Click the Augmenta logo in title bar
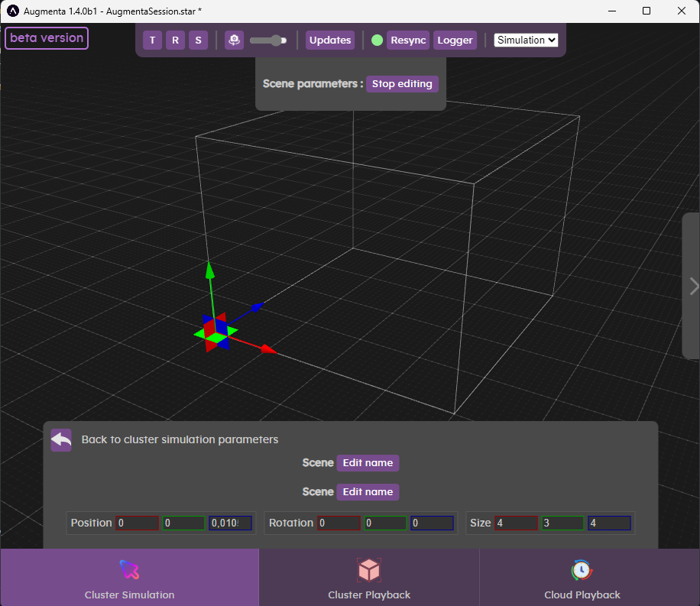700x606 pixels. click(x=12, y=11)
